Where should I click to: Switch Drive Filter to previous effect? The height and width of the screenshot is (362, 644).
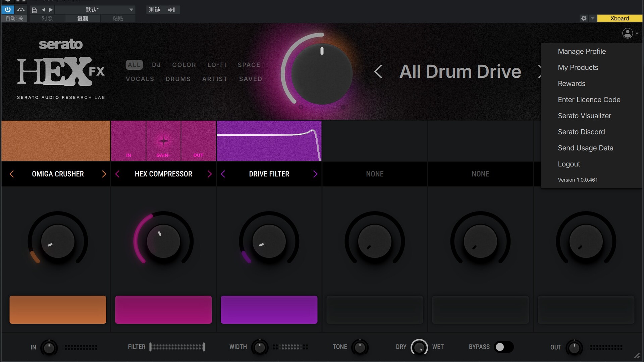(223, 174)
